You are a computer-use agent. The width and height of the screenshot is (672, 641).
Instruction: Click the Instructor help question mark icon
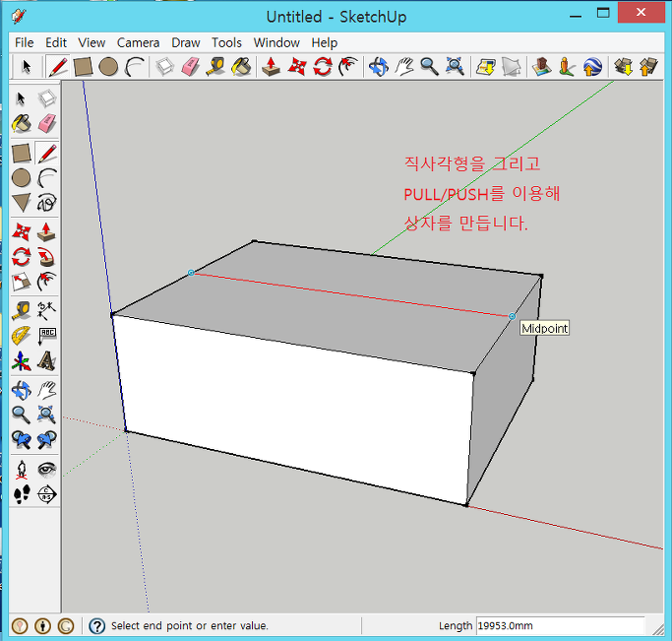96,626
